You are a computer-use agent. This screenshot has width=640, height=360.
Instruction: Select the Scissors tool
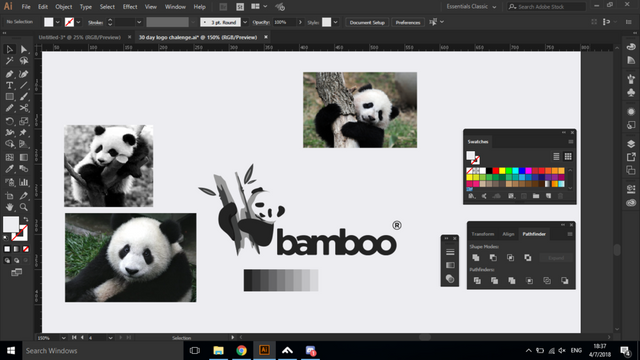click(24, 108)
